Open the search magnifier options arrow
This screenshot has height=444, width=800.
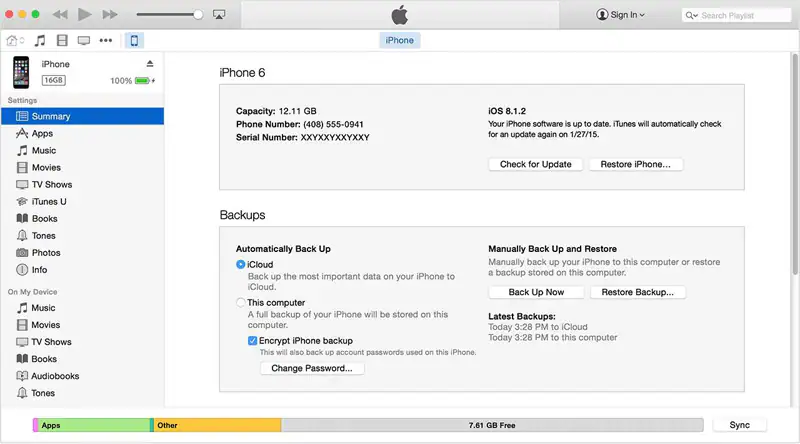pos(691,15)
